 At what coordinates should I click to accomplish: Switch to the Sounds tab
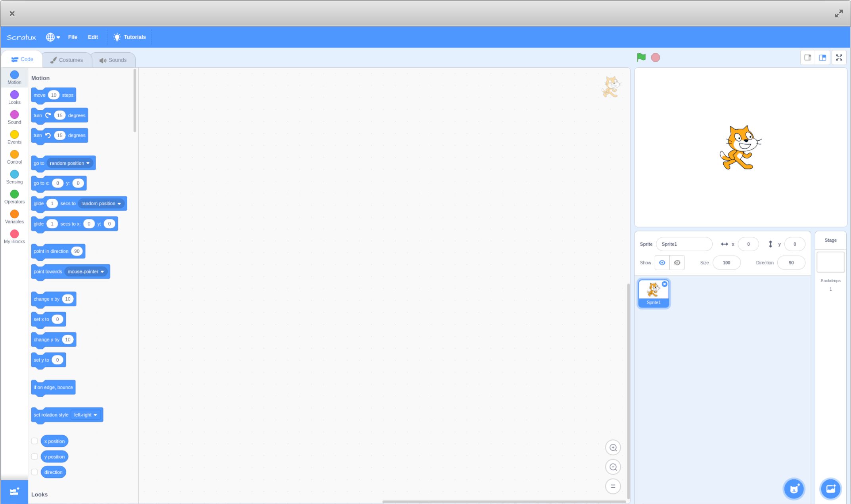tap(113, 59)
